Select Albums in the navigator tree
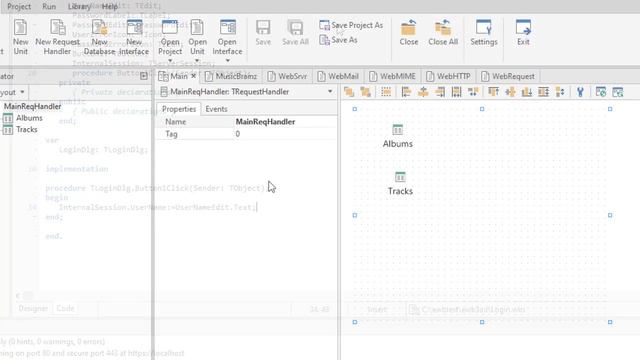 [x=29, y=118]
